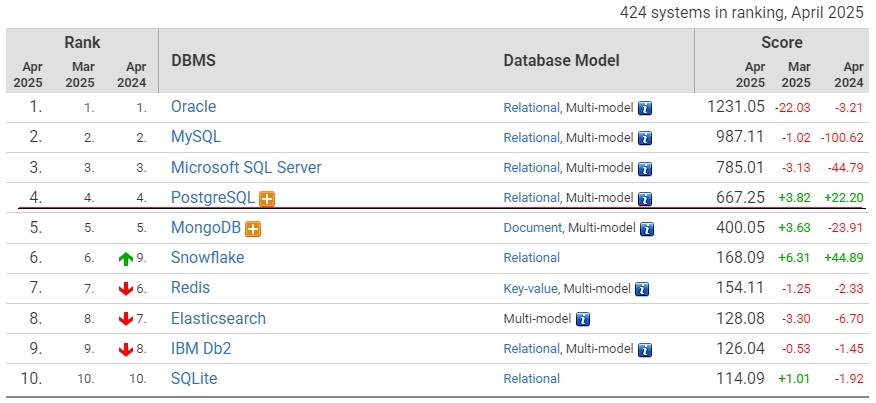The width and height of the screenshot is (876, 403).
Task: Click the info icon in the Oracle row
Action: click(645, 108)
